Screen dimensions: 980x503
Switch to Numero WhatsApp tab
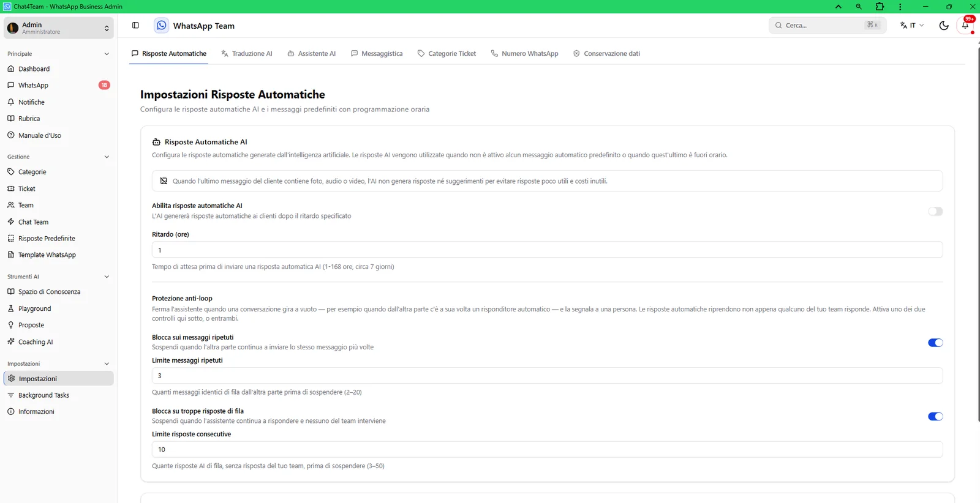point(525,53)
